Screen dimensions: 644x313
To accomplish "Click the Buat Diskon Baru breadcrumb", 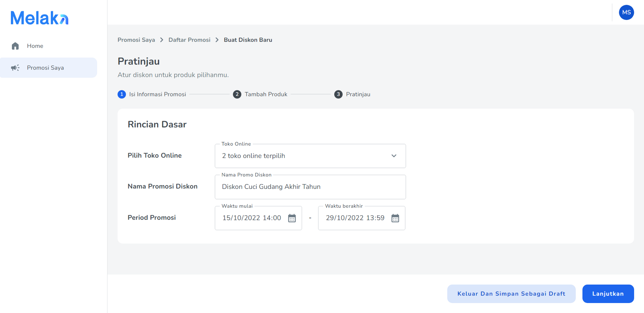I will [248, 40].
